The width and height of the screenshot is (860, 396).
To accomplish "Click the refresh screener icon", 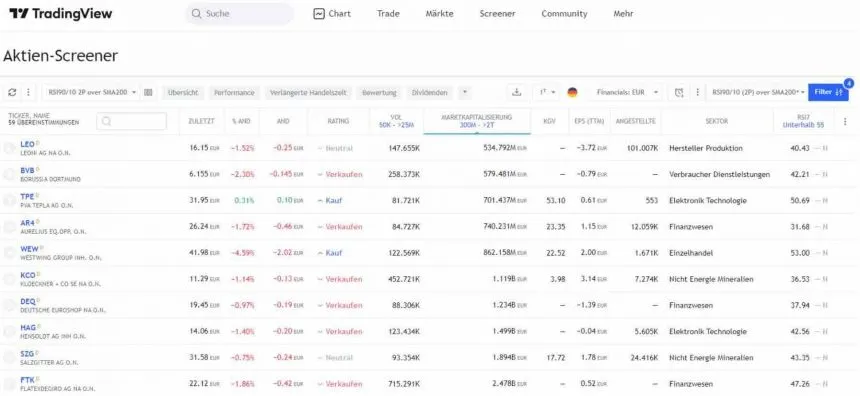I will coord(12,93).
